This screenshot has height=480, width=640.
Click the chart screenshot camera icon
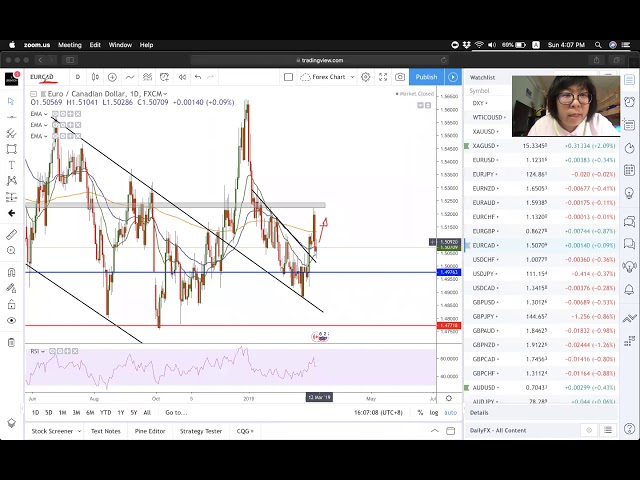coord(400,77)
